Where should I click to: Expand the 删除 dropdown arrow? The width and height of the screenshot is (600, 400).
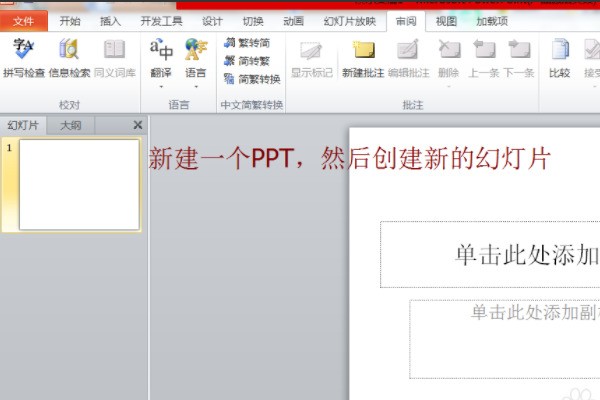[448, 87]
